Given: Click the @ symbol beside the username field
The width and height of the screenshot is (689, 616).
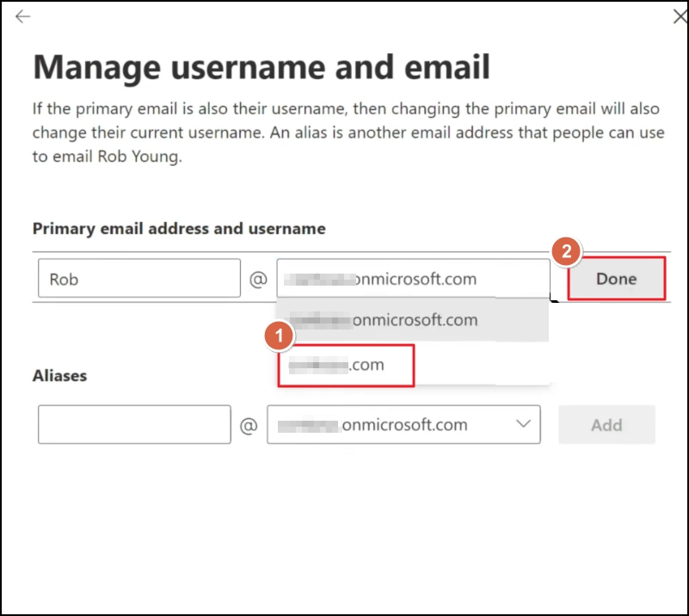Looking at the screenshot, I should (x=259, y=278).
